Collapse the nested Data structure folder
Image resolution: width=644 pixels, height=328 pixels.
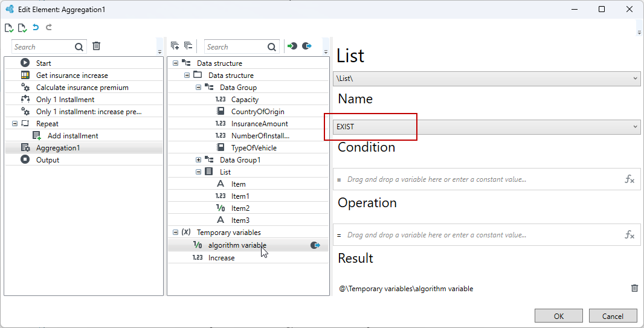point(187,76)
